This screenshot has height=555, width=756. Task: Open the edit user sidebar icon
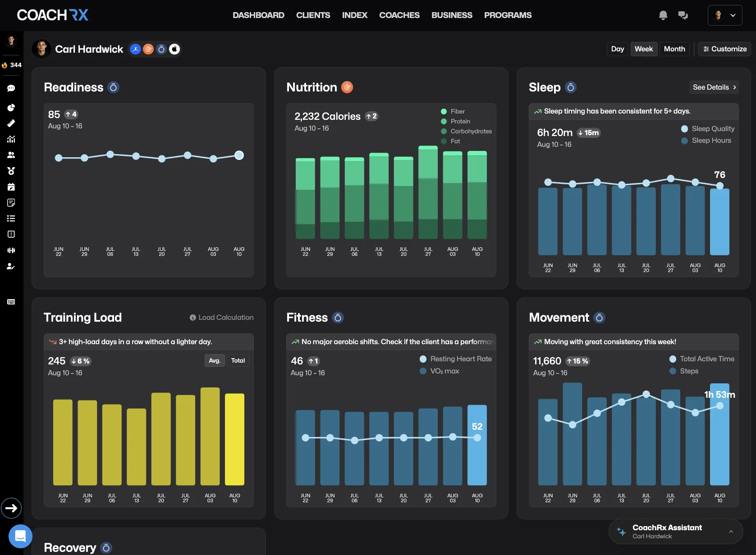click(11, 266)
